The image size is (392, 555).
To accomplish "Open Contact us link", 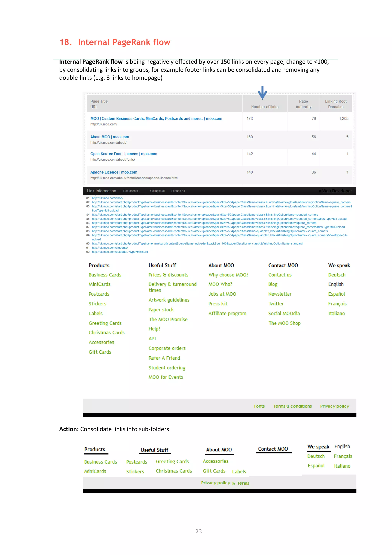I will [280, 275].
